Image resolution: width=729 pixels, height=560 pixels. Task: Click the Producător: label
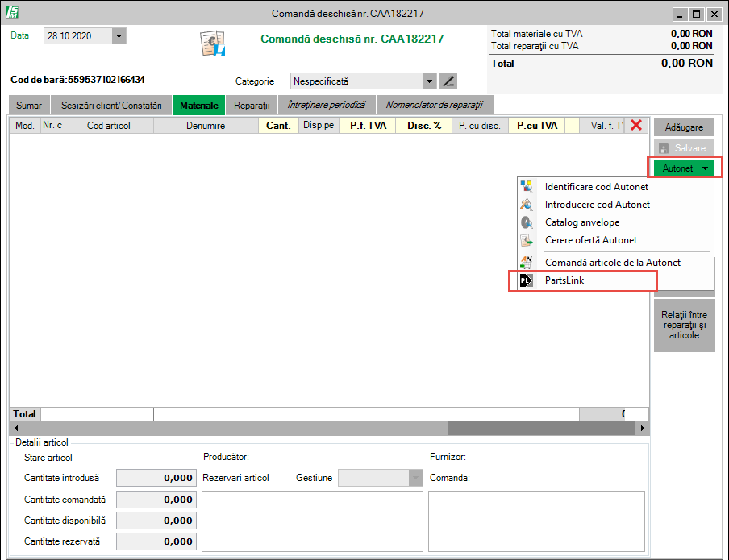226,457
